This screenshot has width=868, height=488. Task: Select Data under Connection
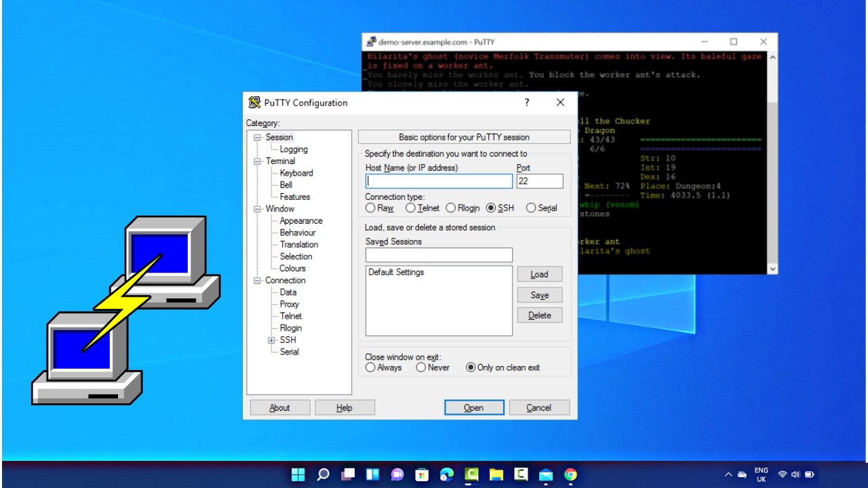tap(288, 292)
